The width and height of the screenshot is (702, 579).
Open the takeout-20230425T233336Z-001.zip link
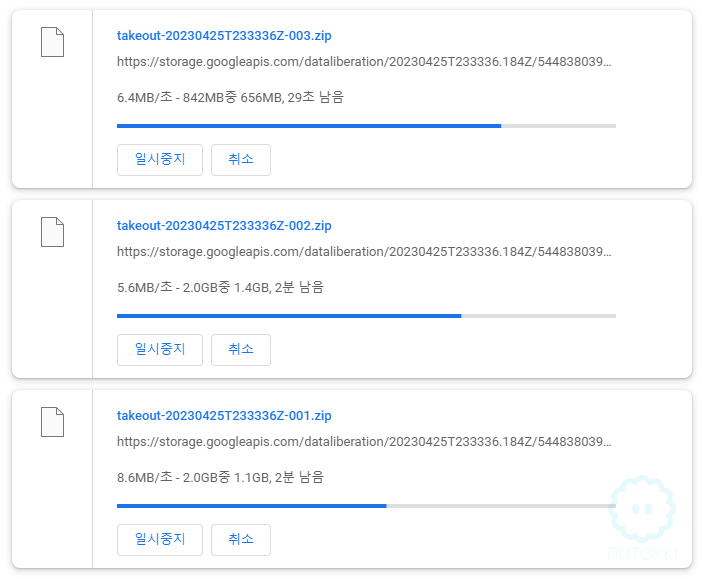[x=224, y=416]
